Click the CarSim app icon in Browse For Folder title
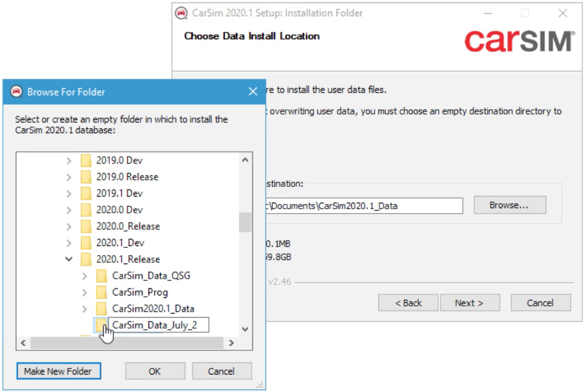Screen dimensions: 586x392 tap(16, 92)
